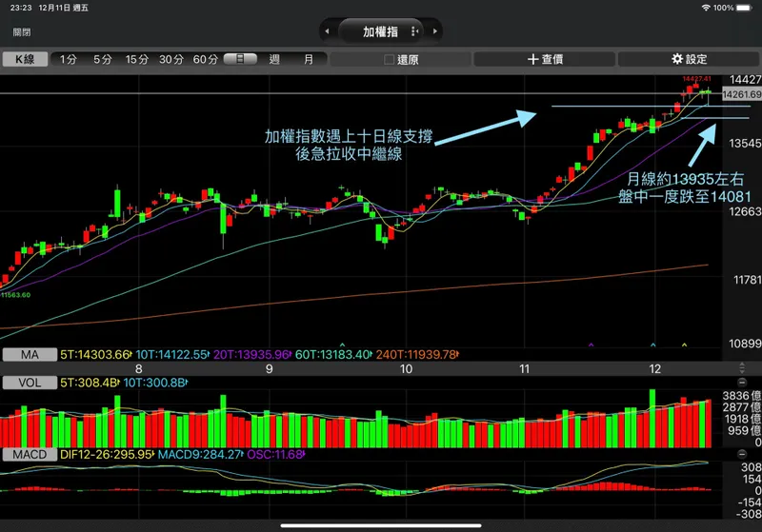Click the 14427.41 high price marker

click(x=696, y=79)
